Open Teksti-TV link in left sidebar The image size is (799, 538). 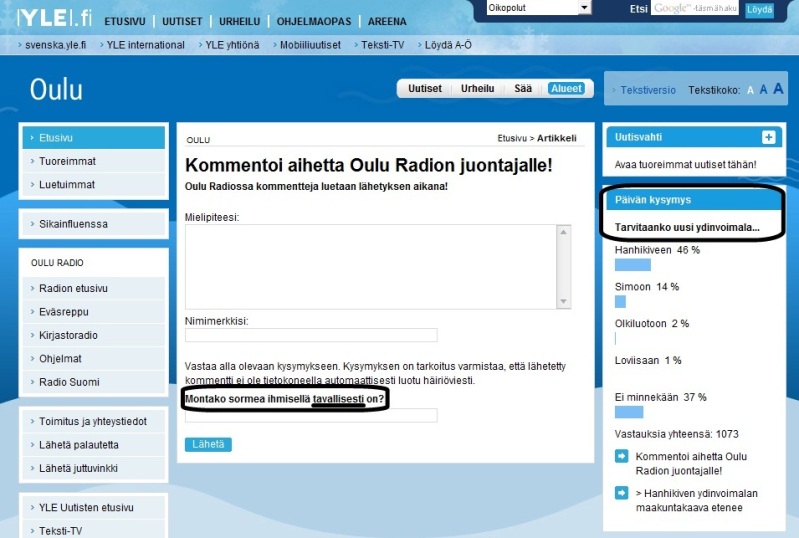[x=94, y=530]
